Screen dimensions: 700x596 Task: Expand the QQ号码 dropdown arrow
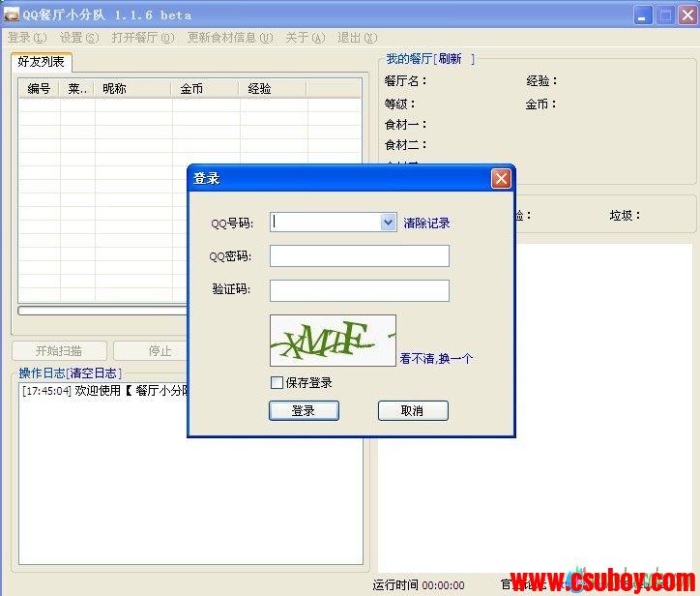[388, 222]
